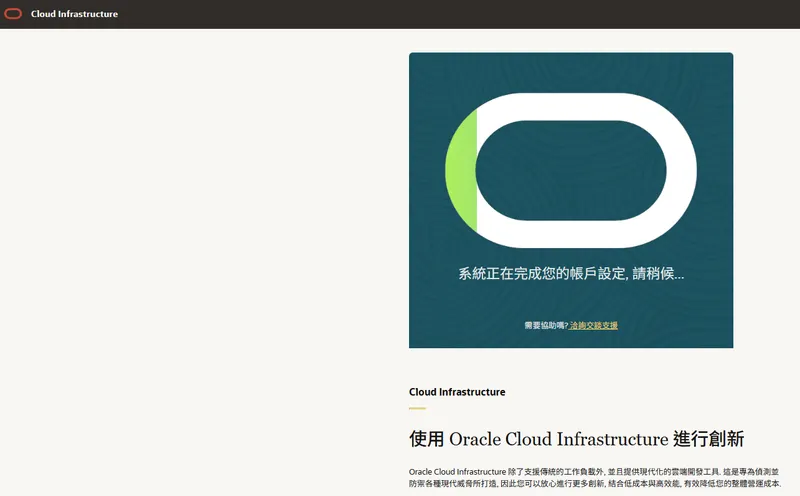Viewport: 800px width, 496px height.
Task: Click the 需要協助嗎? text
Action: coord(546,326)
